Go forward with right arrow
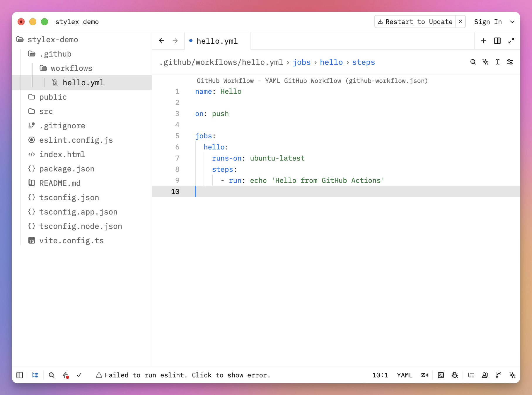Viewport: 532px width, 395px height. 175,41
